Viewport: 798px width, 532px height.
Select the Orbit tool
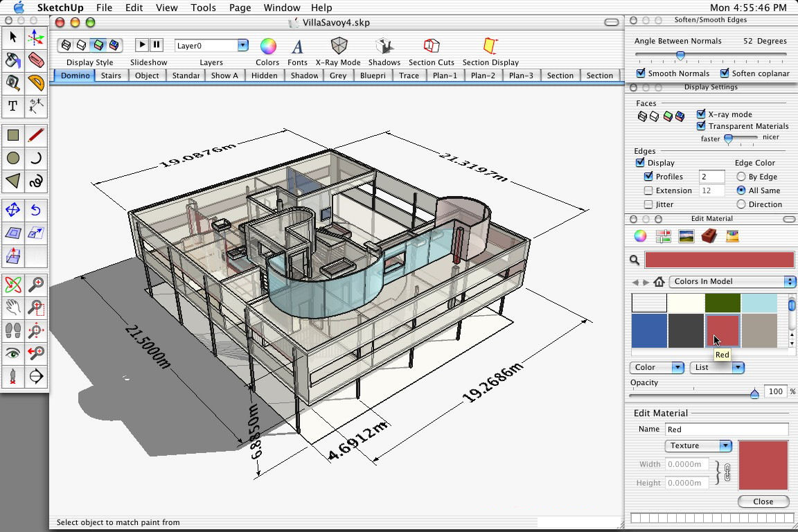click(12, 284)
